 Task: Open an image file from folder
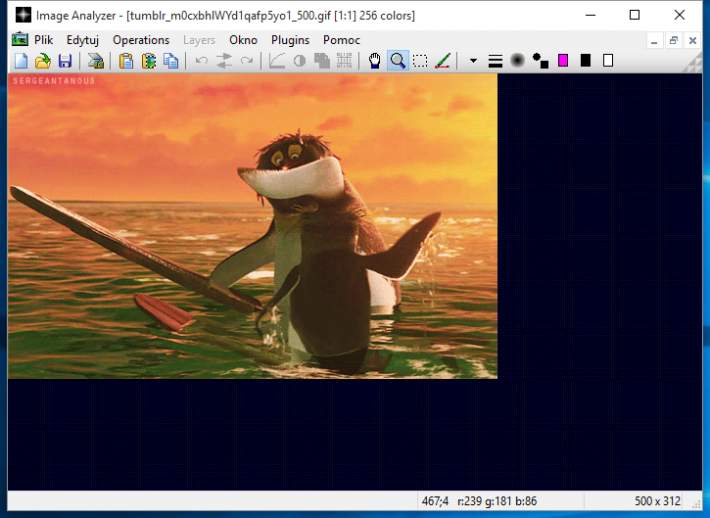pyautogui.click(x=43, y=61)
